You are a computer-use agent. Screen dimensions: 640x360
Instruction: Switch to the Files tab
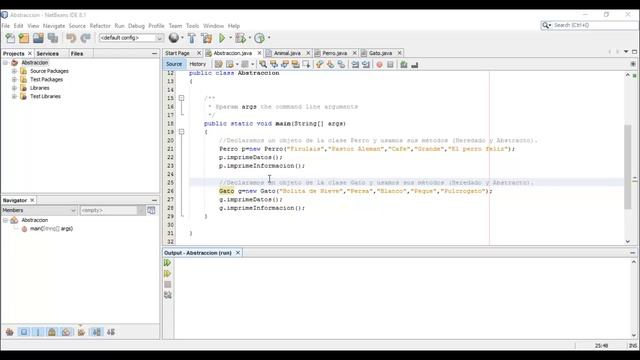pos(77,53)
